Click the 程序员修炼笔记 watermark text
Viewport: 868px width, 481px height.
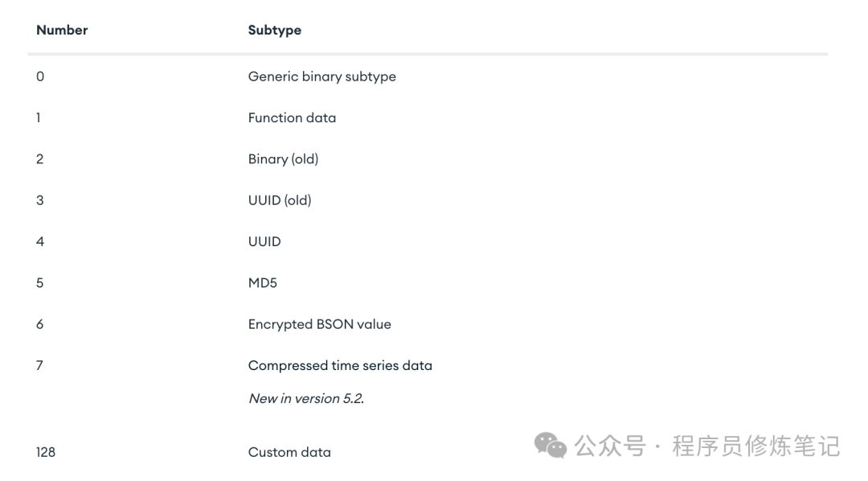tap(755, 446)
